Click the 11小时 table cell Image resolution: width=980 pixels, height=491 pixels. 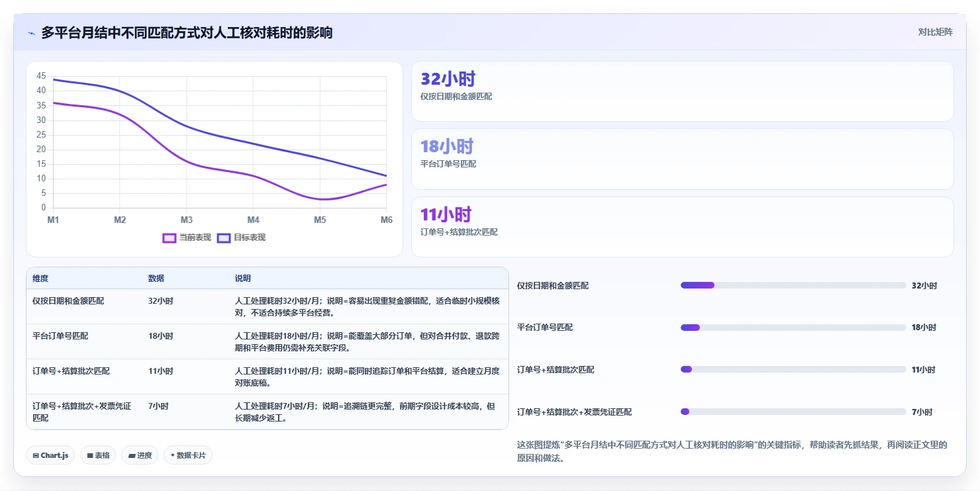coord(161,371)
